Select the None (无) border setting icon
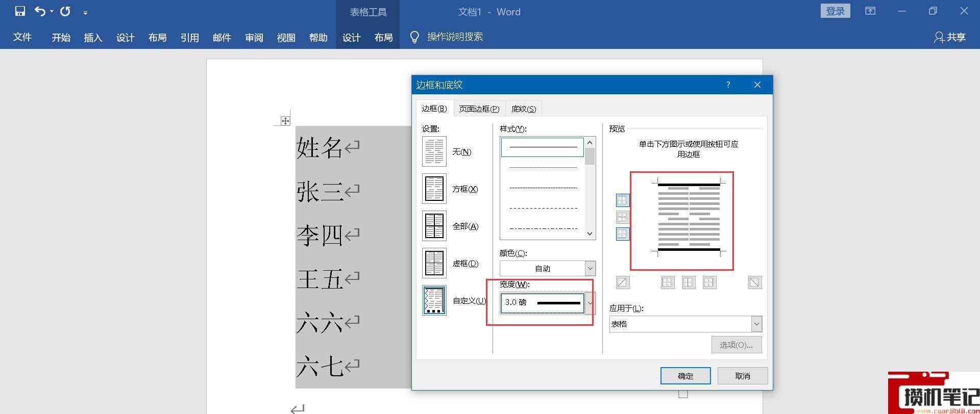 434,151
